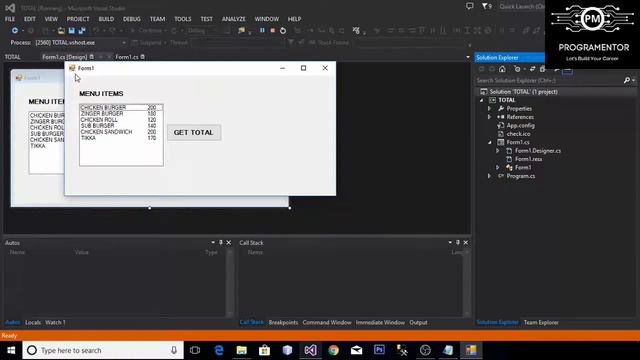Screen dimensions: 640x360
Task: Switch to the Team Explorer tab
Action: pyautogui.click(x=541, y=322)
